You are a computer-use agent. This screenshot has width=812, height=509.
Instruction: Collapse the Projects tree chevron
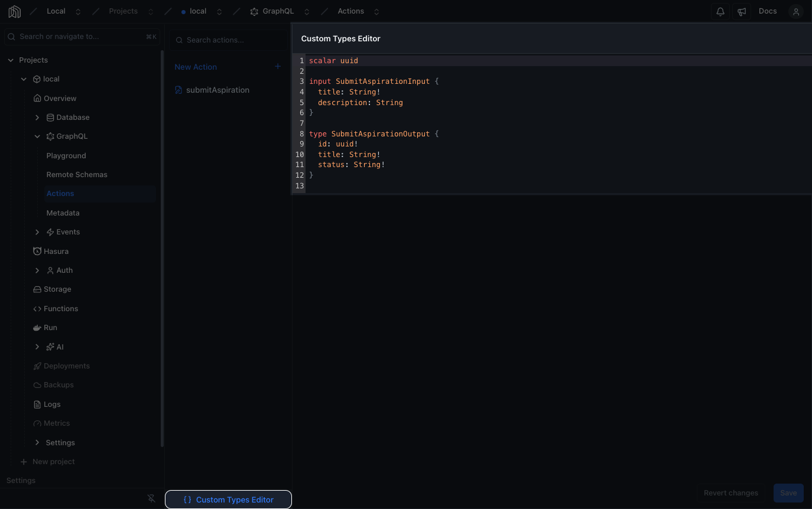[x=11, y=60]
